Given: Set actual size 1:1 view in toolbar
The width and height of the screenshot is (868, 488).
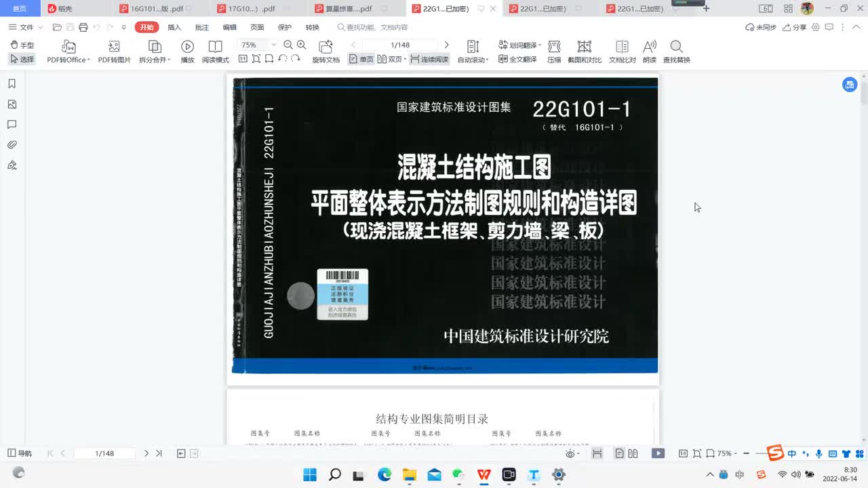Looking at the screenshot, I should (243, 59).
